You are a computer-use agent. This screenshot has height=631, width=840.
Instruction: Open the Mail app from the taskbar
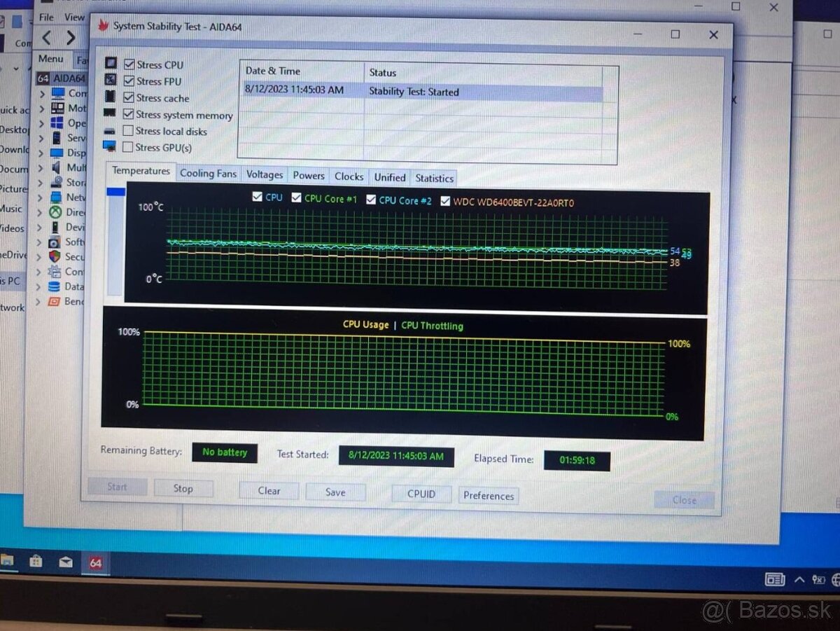point(65,562)
